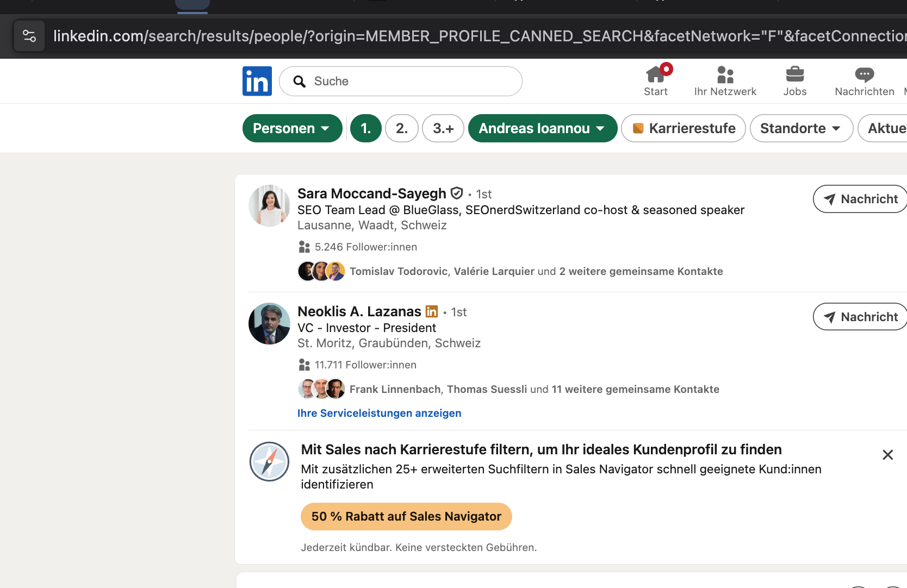This screenshot has width=907, height=588.
Task: Click '5.246 Follower:innen' text
Action: [x=366, y=247]
